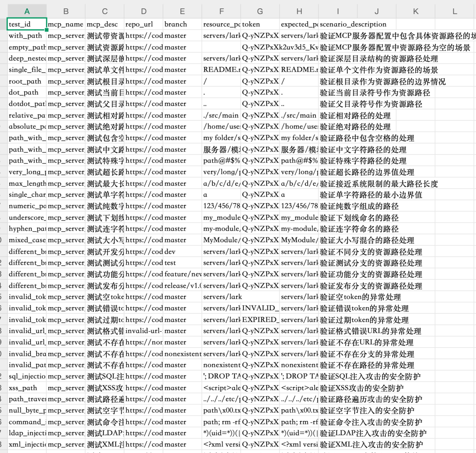Click the test_id header cell
The height and width of the screenshot is (453, 476).
tap(27, 24)
